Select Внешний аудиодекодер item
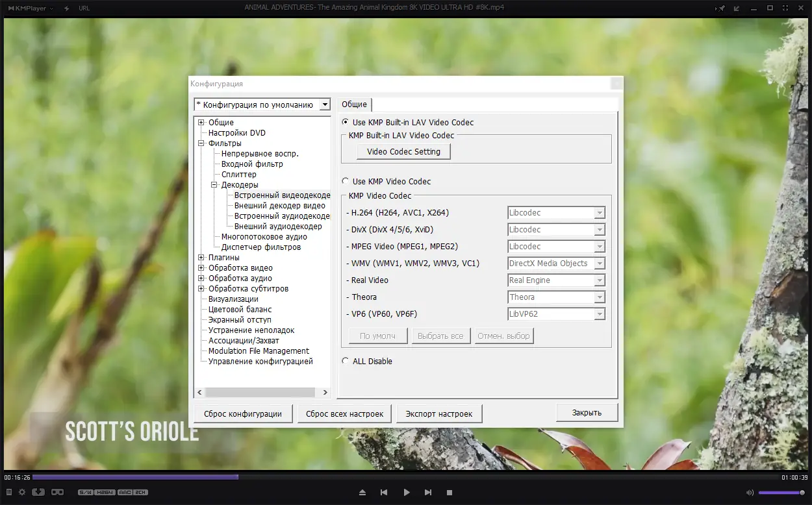The height and width of the screenshot is (505, 812). coord(278,227)
